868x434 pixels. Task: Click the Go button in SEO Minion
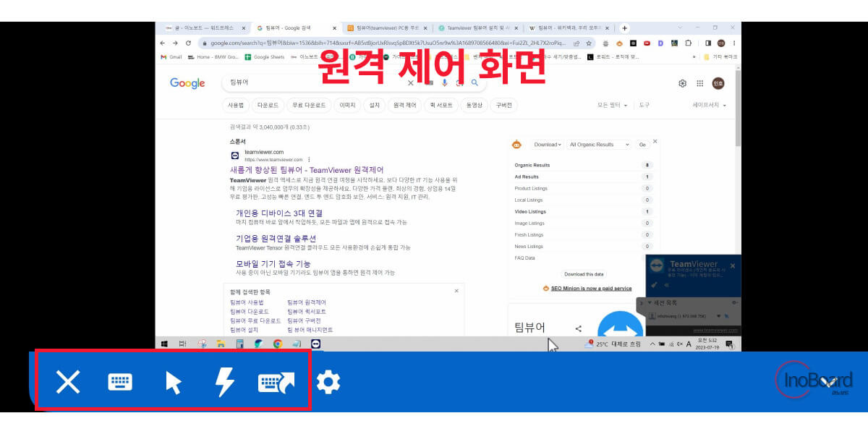(x=642, y=145)
